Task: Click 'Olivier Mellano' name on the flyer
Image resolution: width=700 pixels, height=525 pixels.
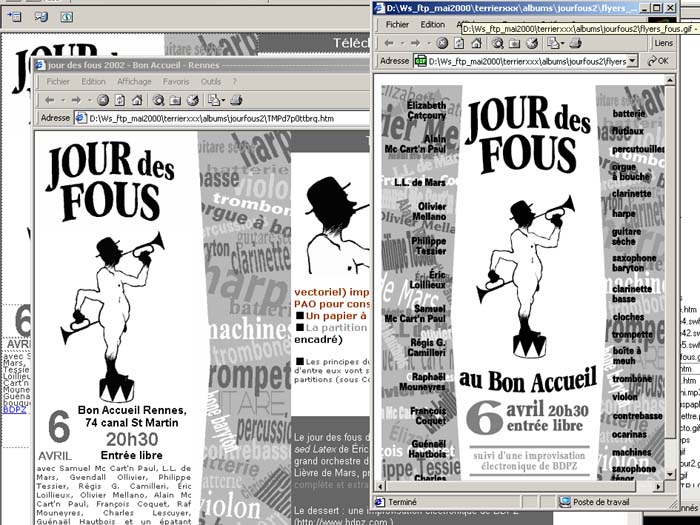Action: (x=429, y=212)
